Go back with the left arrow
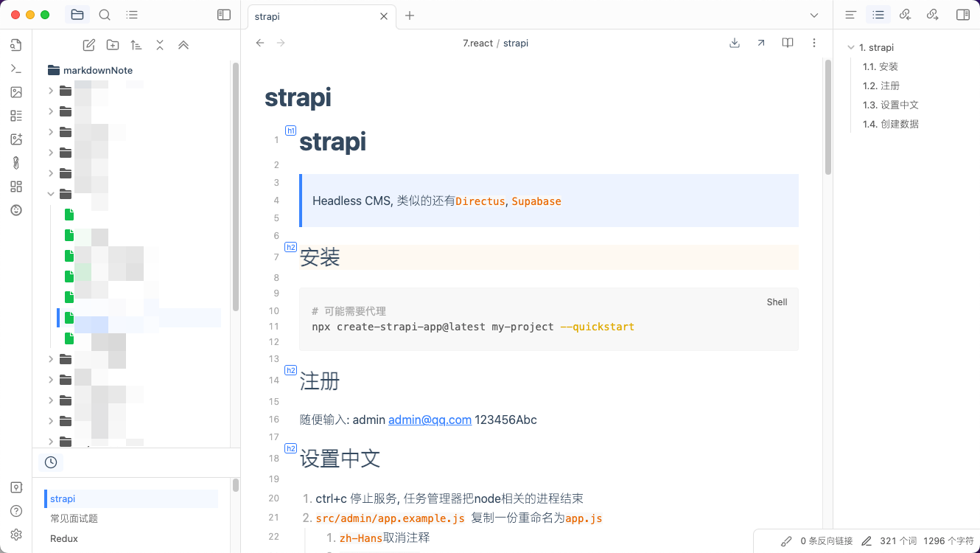Screen dimensions: 980x553 [260, 43]
